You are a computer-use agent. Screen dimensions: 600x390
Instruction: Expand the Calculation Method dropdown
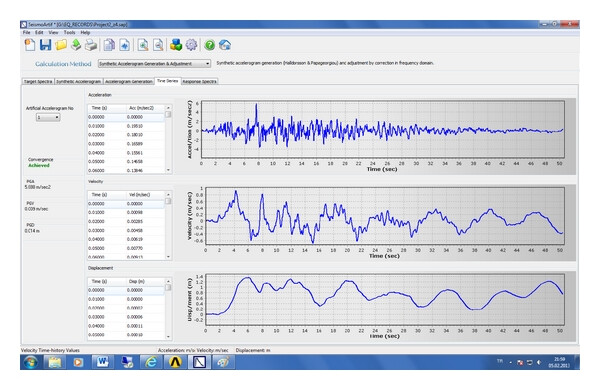[x=155, y=64]
